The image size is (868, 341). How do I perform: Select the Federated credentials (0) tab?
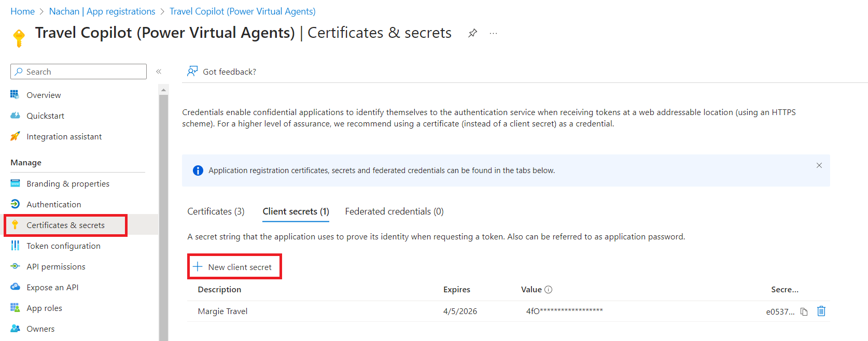click(x=394, y=211)
